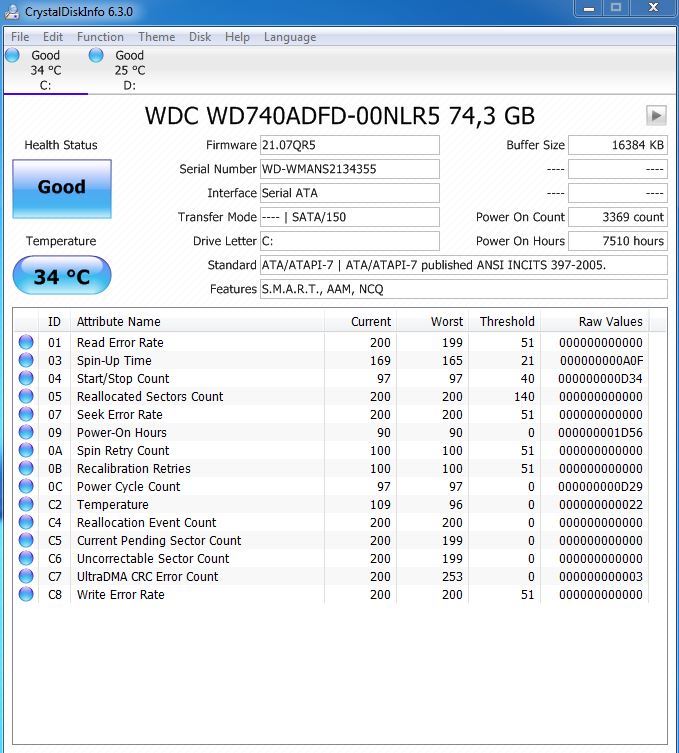Open the File menu

pyautogui.click(x=20, y=37)
